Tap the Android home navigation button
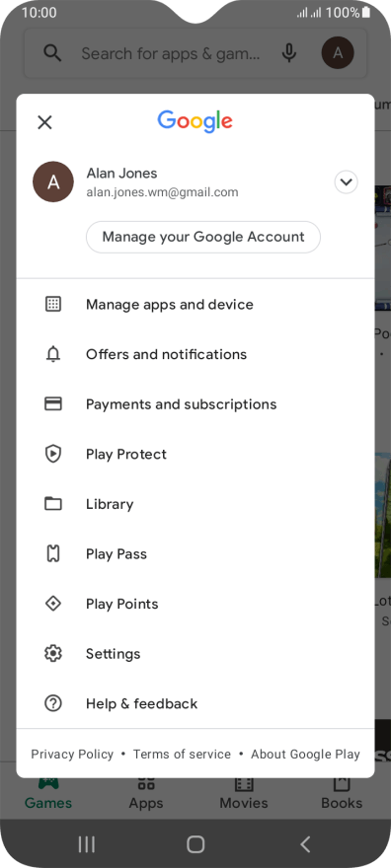The width and height of the screenshot is (391, 868). pyautogui.click(x=195, y=844)
